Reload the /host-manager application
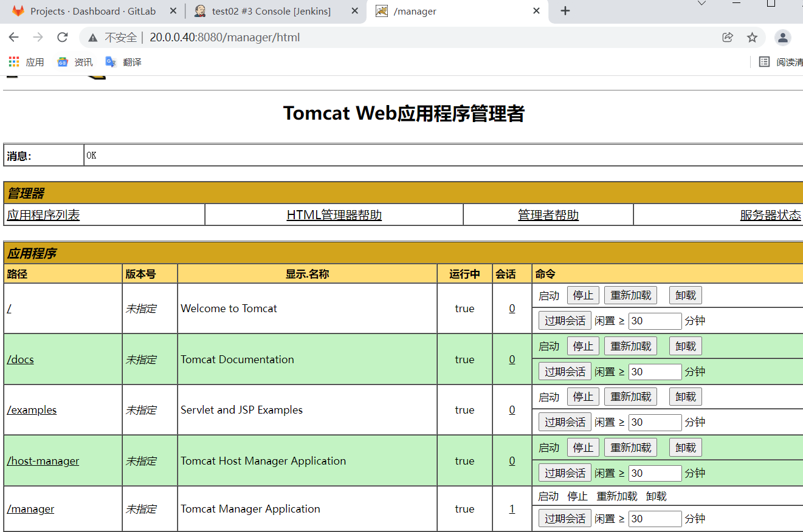The width and height of the screenshot is (803, 532). coord(630,448)
